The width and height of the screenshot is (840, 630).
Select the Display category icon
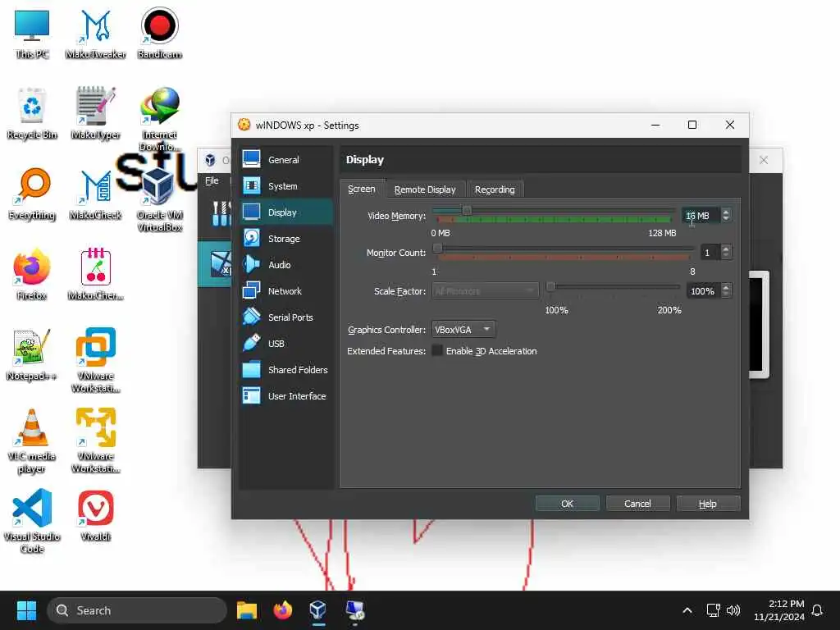[251, 212]
